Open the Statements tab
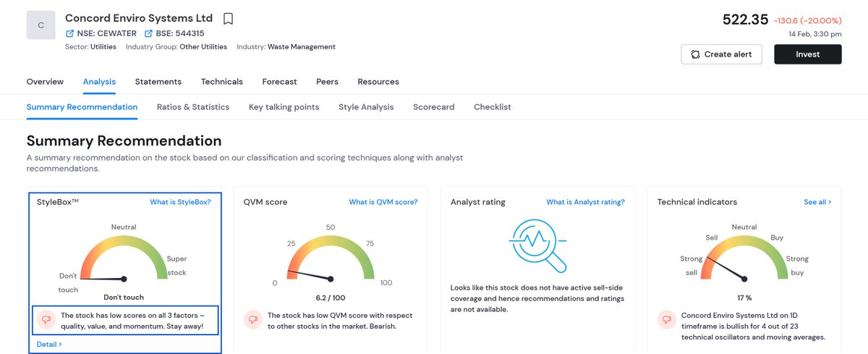Screen dimensions: 868x354 point(158,82)
